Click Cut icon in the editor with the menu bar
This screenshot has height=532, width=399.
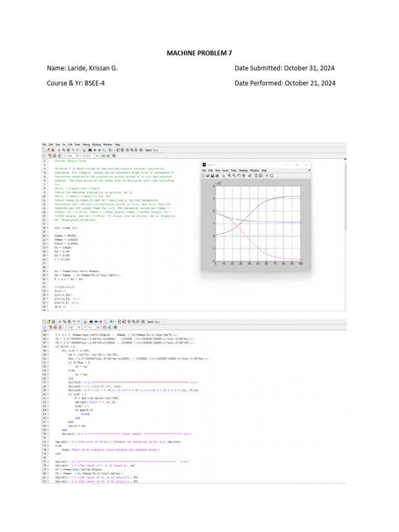pos(59,150)
